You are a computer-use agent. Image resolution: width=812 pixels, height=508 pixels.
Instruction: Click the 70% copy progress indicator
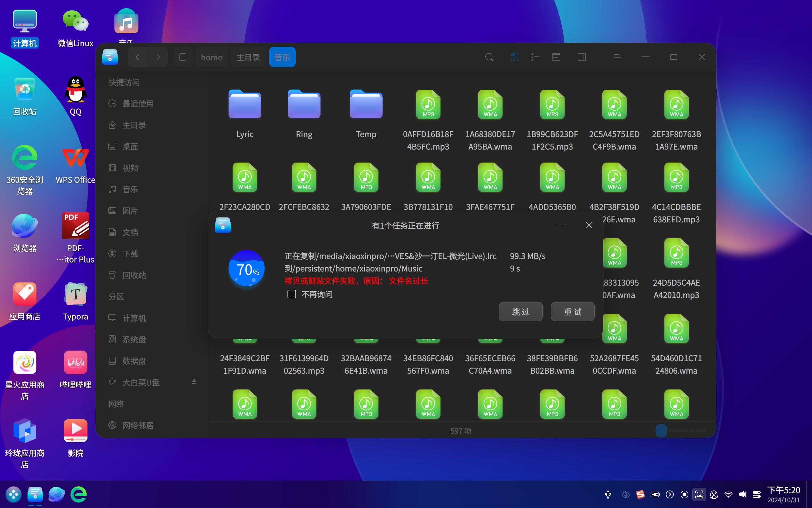click(x=247, y=268)
